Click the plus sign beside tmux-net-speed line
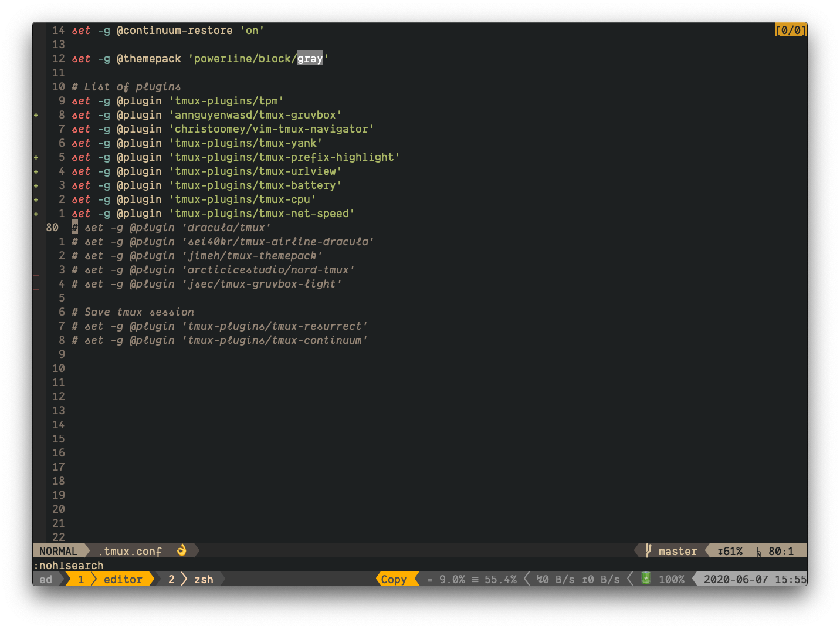 point(36,214)
